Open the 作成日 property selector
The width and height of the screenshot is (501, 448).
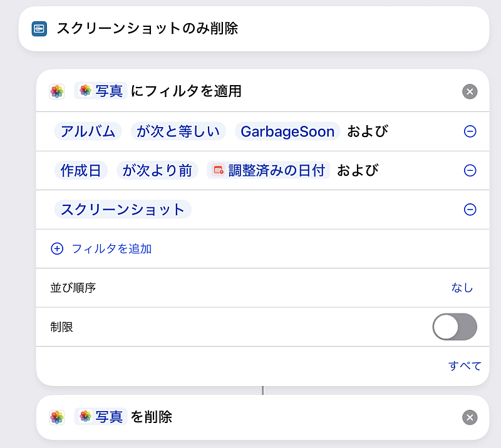pos(81,170)
